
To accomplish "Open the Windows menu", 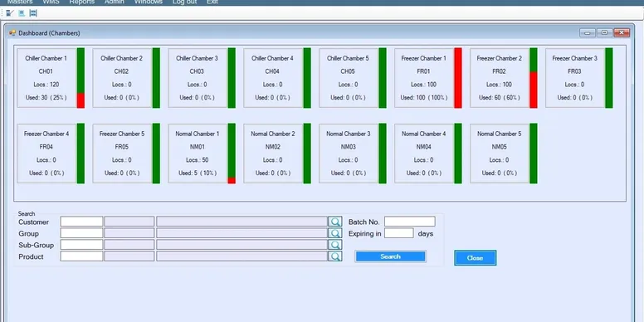I will (x=149, y=2).
